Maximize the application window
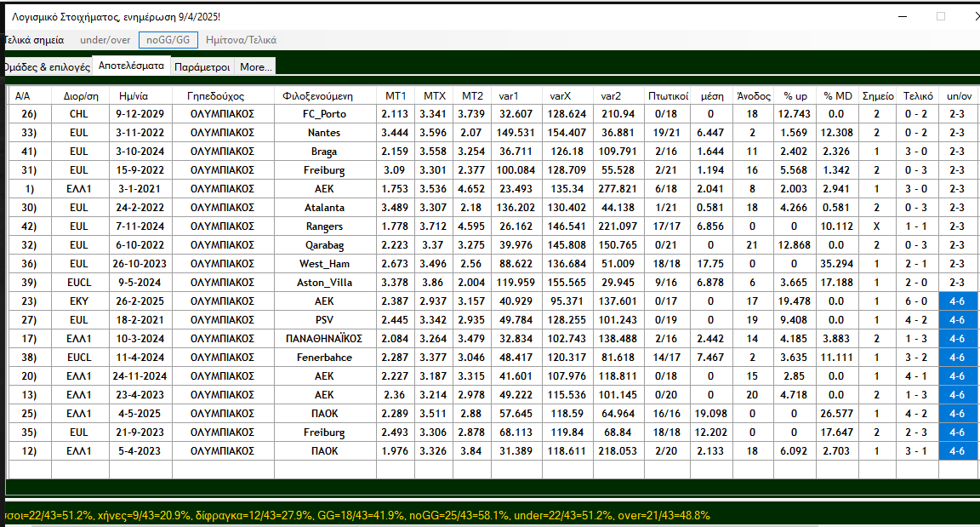This screenshot has height=527, width=980. click(x=941, y=16)
